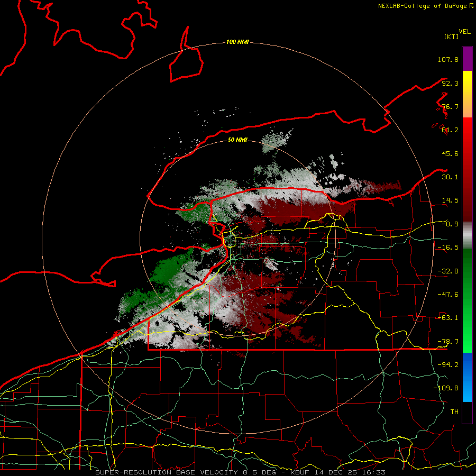Click the 30.1 legend value
Viewport: 476px width, 476px height.
coord(450,177)
